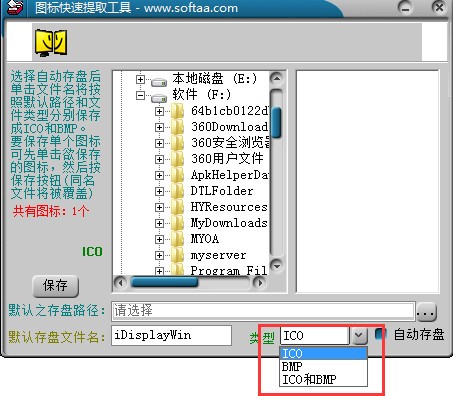Click the 默认之存盘路径 path field

point(263,311)
